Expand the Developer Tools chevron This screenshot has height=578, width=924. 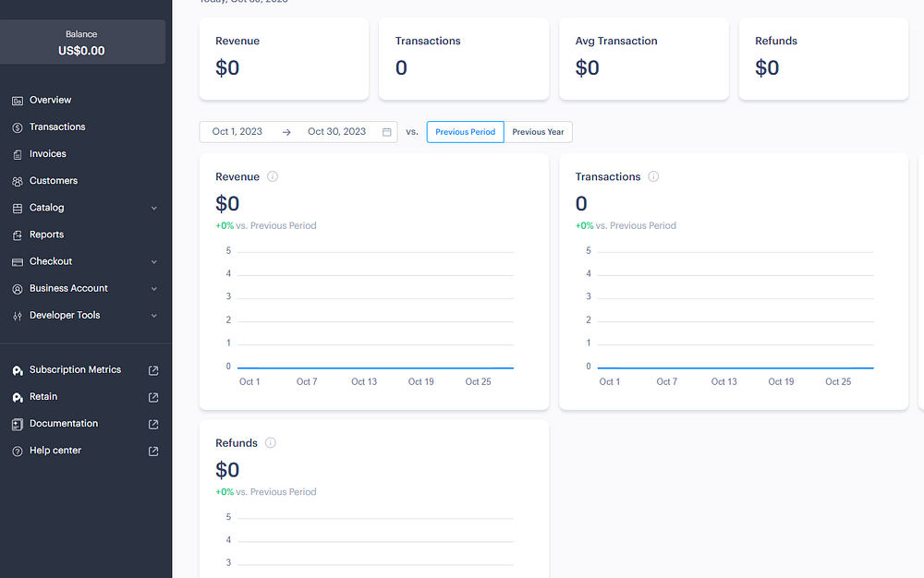point(154,316)
